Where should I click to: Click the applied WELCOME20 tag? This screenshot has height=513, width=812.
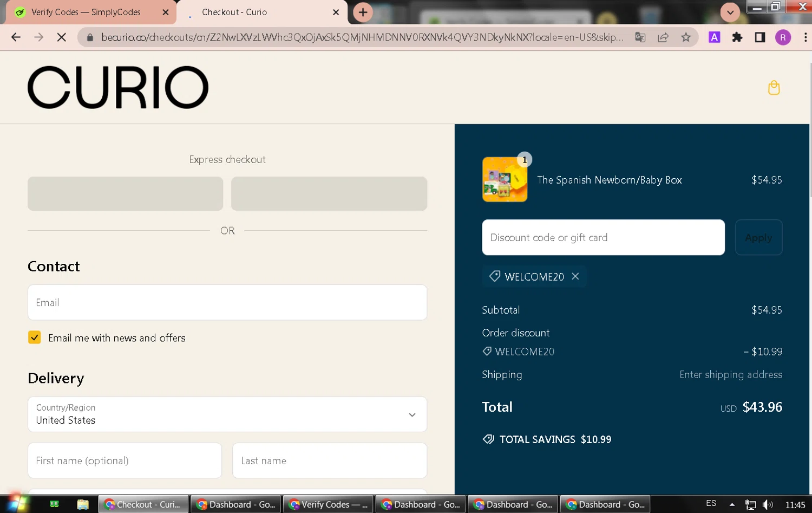tap(534, 276)
